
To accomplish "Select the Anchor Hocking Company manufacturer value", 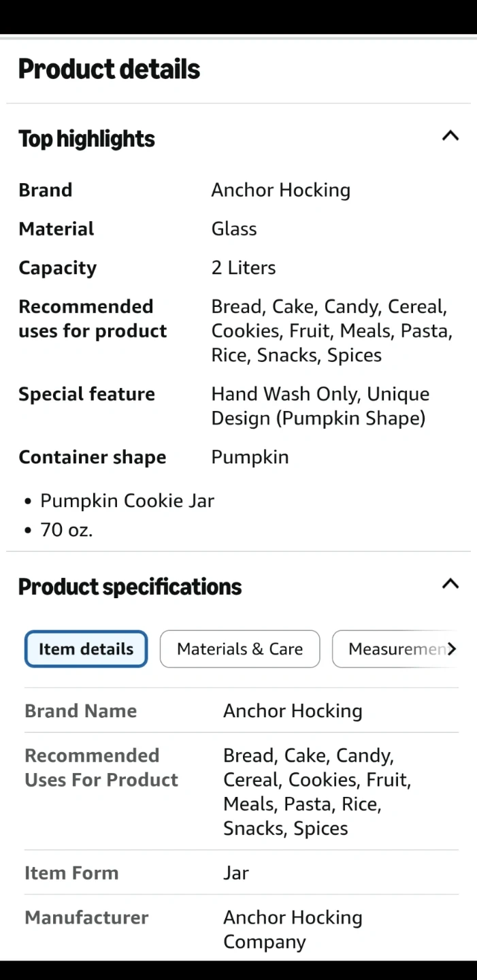I will (293, 930).
